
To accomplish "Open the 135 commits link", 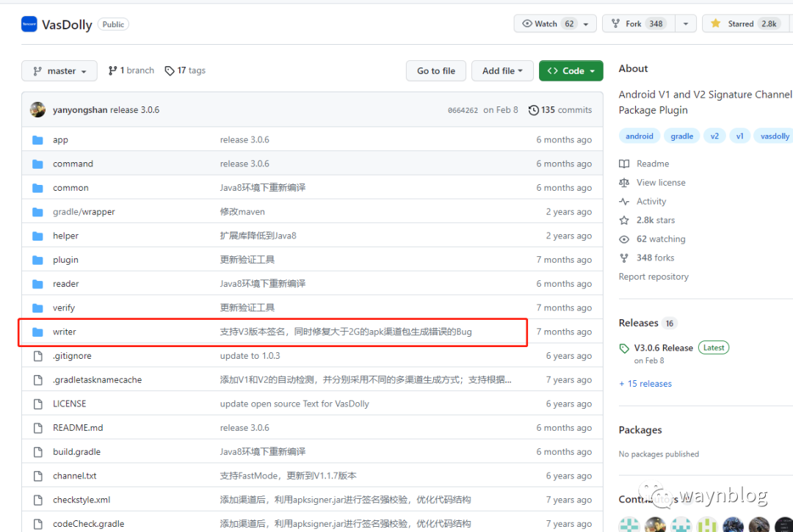I will (560, 110).
